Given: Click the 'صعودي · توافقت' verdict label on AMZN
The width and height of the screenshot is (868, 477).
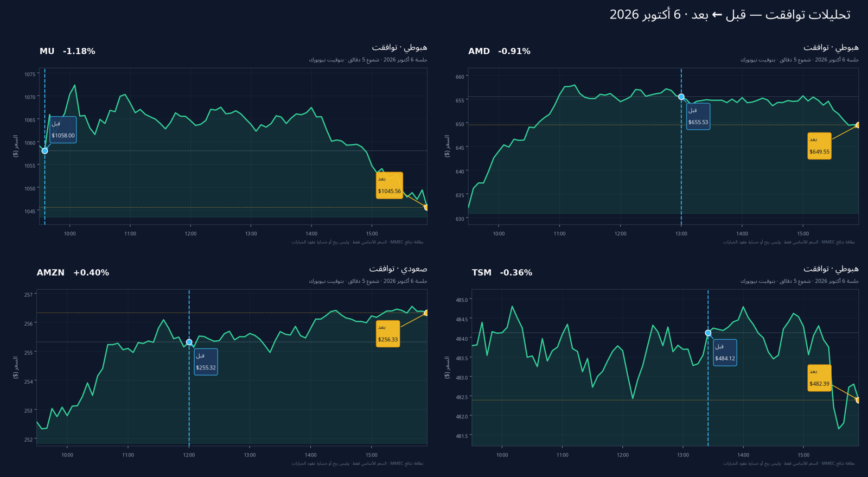Looking at the screenshot, I should [x=398, y=269].
